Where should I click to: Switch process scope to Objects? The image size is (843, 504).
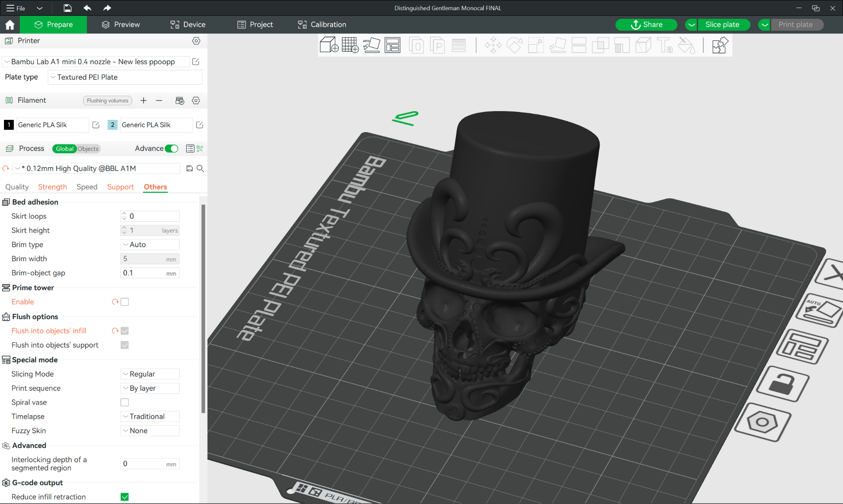pos(88,149)
